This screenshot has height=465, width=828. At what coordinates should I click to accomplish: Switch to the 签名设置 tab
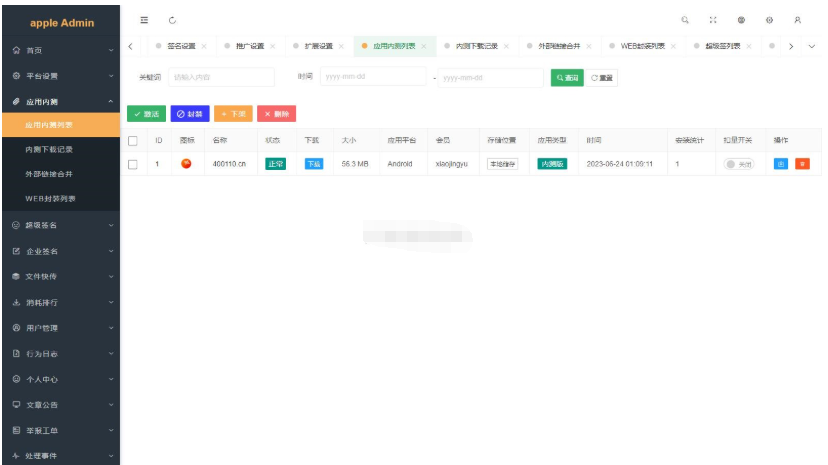(x=181, y=46)
